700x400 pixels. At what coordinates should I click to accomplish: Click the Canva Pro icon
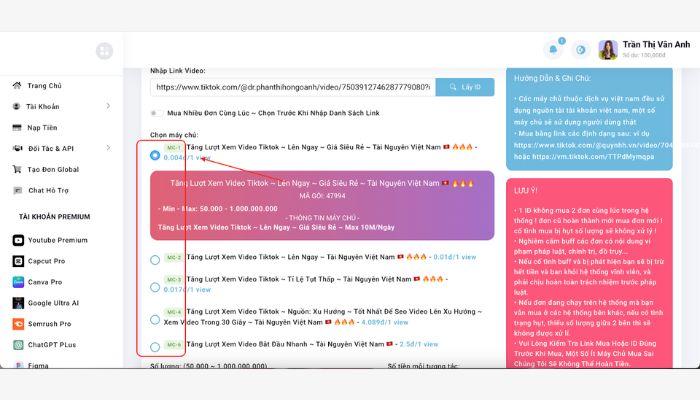coord(18,282)
